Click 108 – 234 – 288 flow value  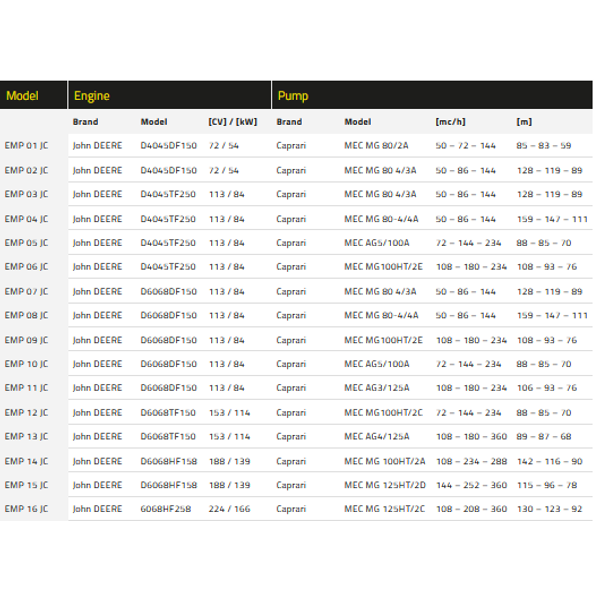(471, 461)
